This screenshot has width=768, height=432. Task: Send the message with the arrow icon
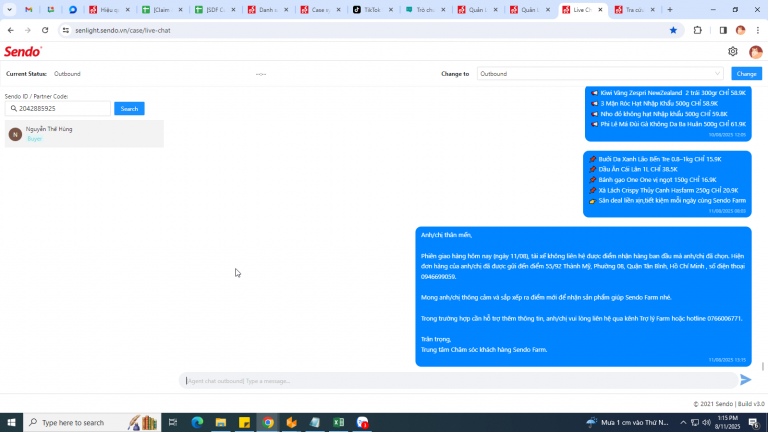click(745, 380)
